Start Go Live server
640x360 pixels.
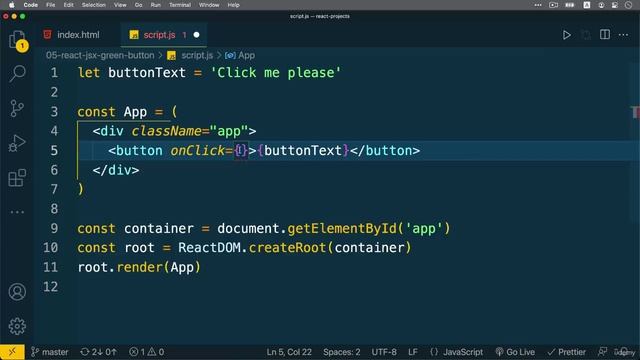515,352
